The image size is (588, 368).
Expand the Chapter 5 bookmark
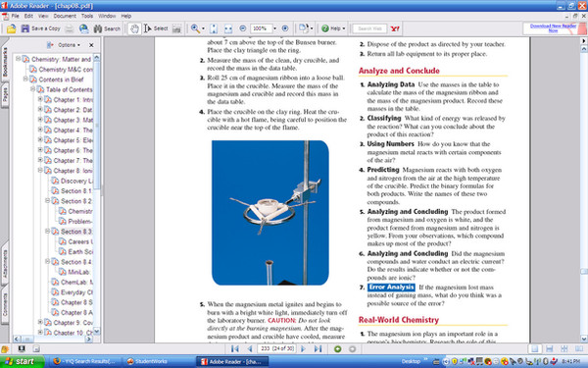40,139
